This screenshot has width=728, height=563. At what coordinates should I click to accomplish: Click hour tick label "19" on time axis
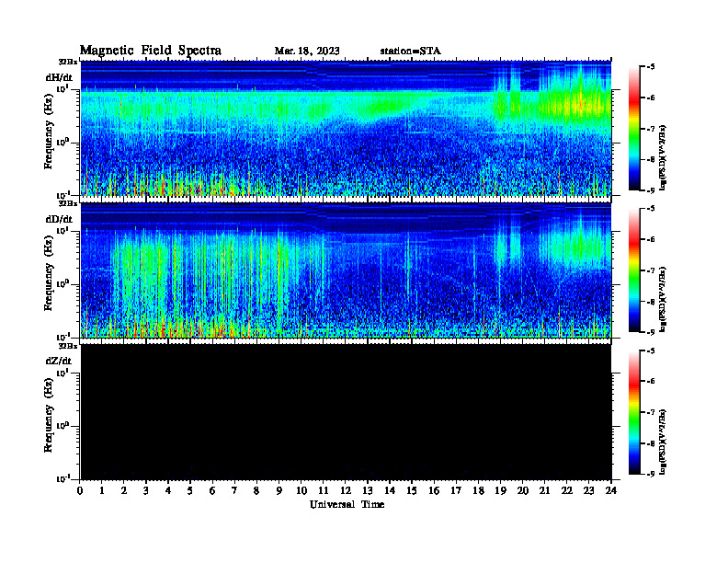point(500,491)
